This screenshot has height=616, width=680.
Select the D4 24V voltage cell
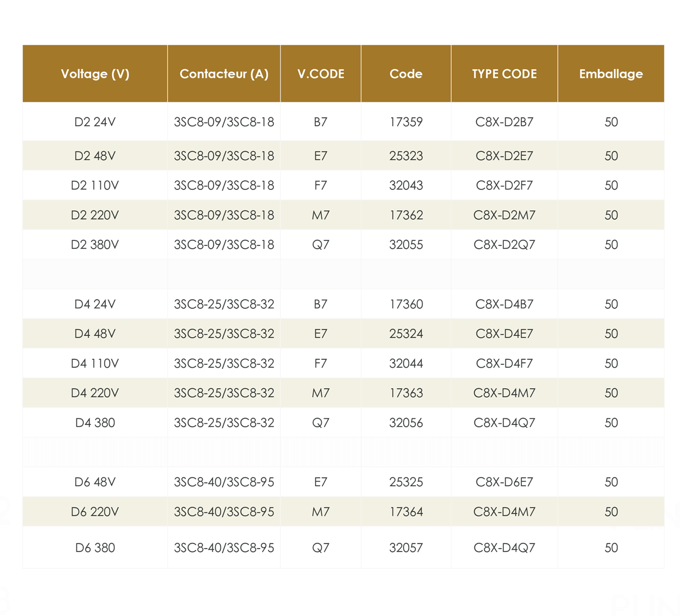point(95,304)
